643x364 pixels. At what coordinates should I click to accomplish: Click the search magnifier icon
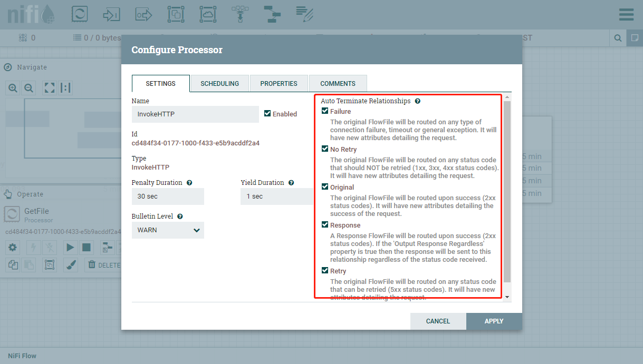coord(617,38)
